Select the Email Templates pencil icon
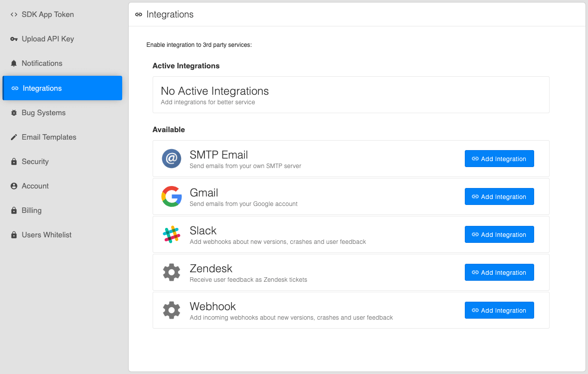Viewport: 588px width, 374px height. coord(14,137)
